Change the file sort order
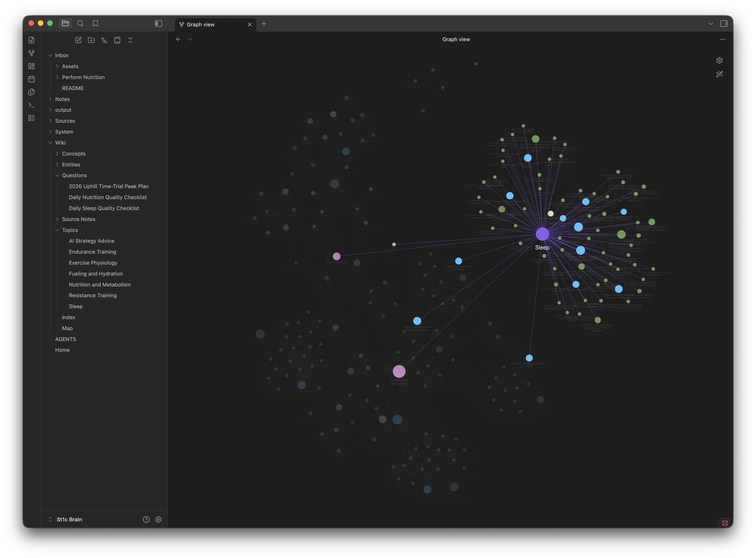 point(104,40)
